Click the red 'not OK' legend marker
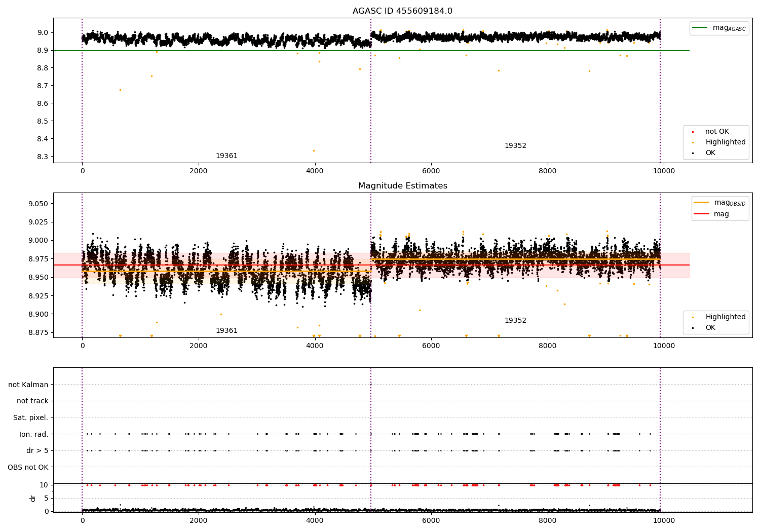 click(693, 132)
